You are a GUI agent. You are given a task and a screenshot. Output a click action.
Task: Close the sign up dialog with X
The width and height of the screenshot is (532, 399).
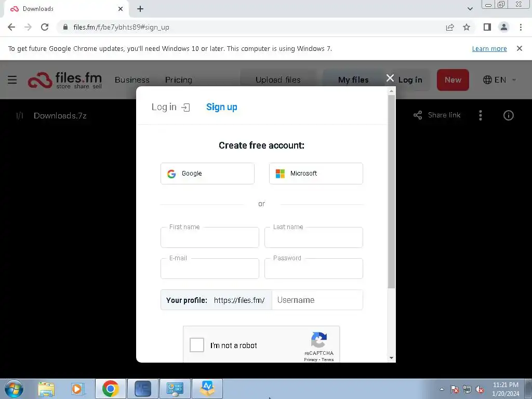click(390, 78)
